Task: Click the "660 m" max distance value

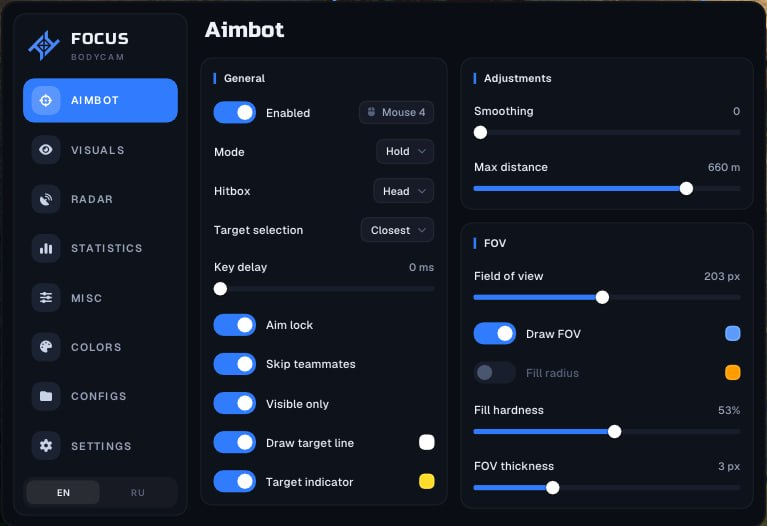Action: click(x=724, y=167)
